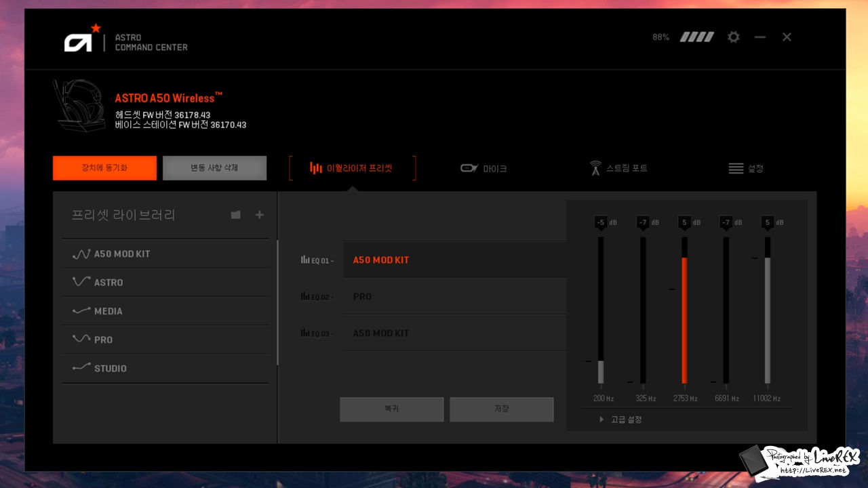Close the Astro Command Center window
Viewport: 868px width, 488px height.
click(x=787, y=37)
